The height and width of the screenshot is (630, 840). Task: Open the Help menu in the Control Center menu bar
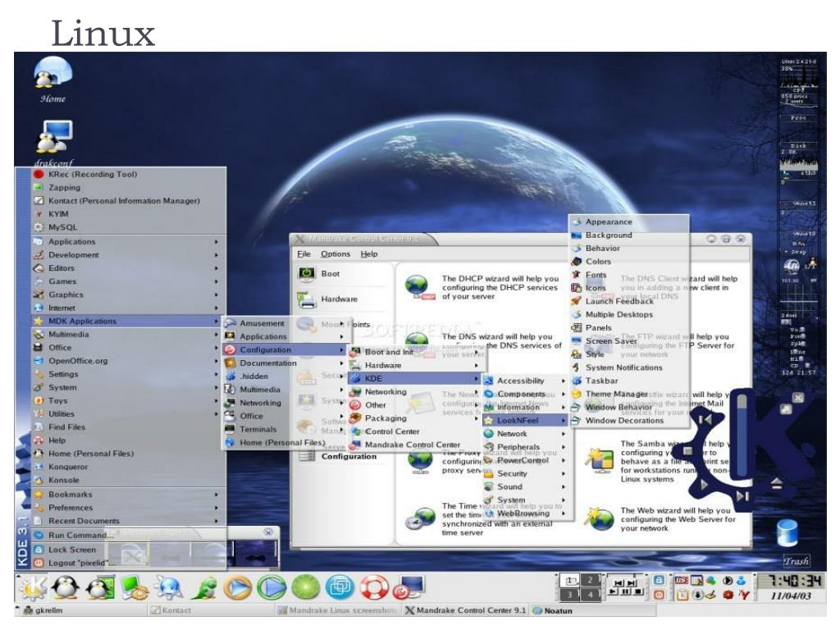(x=369, y=254)
